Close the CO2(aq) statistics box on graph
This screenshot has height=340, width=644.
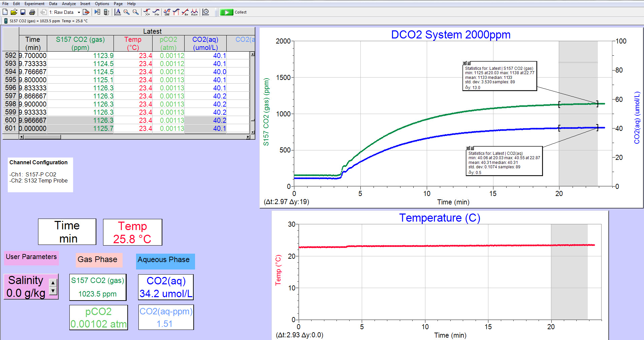[x=468, y=148]
